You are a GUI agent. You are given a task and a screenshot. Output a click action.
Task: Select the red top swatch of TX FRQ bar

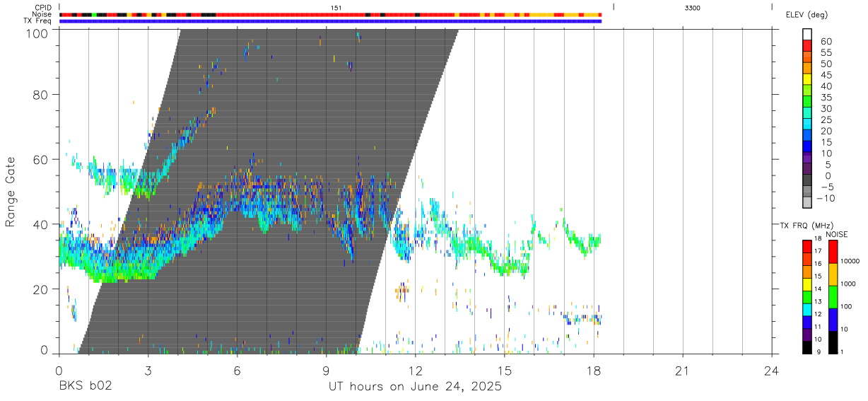point(807,245)
